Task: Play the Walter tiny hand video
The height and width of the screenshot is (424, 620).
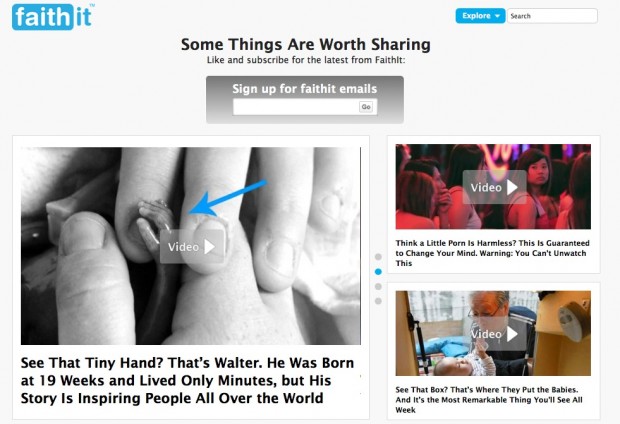Action: (x=192, y=246)
